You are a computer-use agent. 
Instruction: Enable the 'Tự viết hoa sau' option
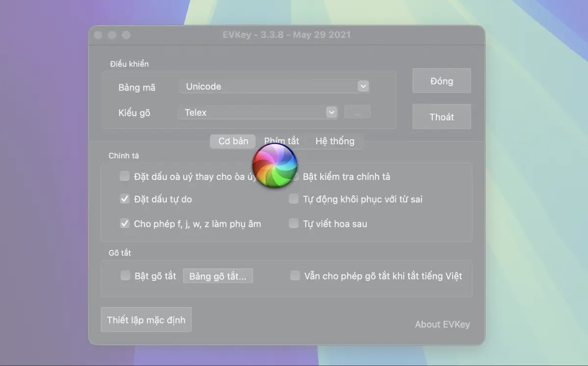click(x=294, y=223)
